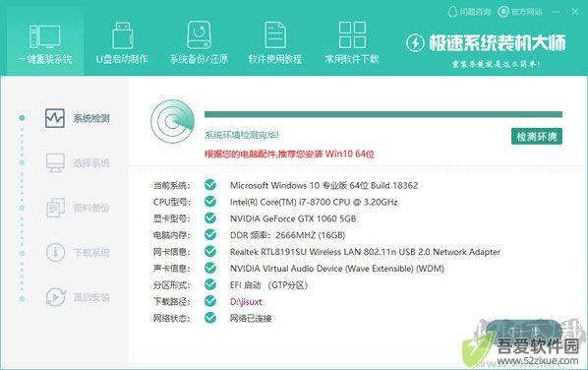588x370 pixels.
Task: Click the 下载系统 step label
Action: tap(91, 253)
